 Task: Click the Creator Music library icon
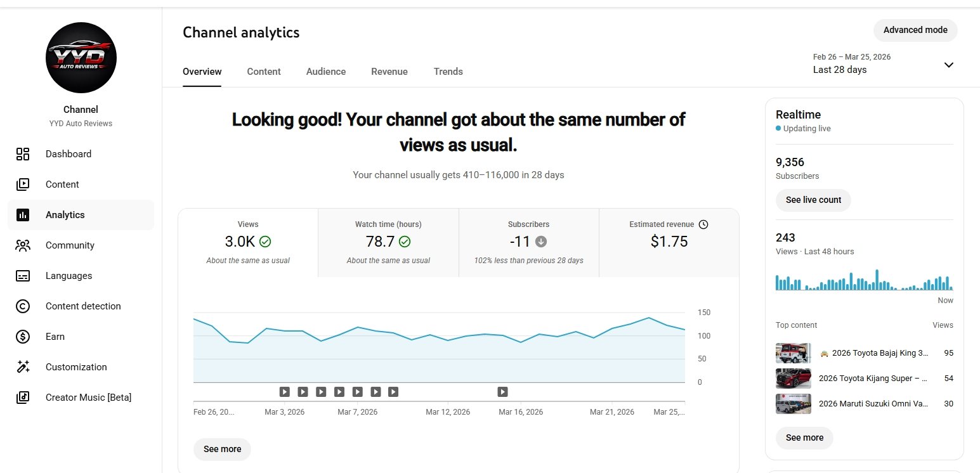23,398
